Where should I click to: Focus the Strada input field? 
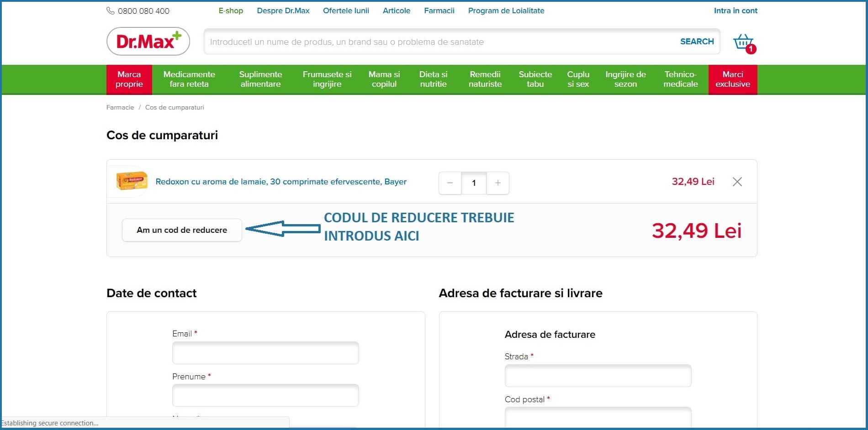pos(598,376)
